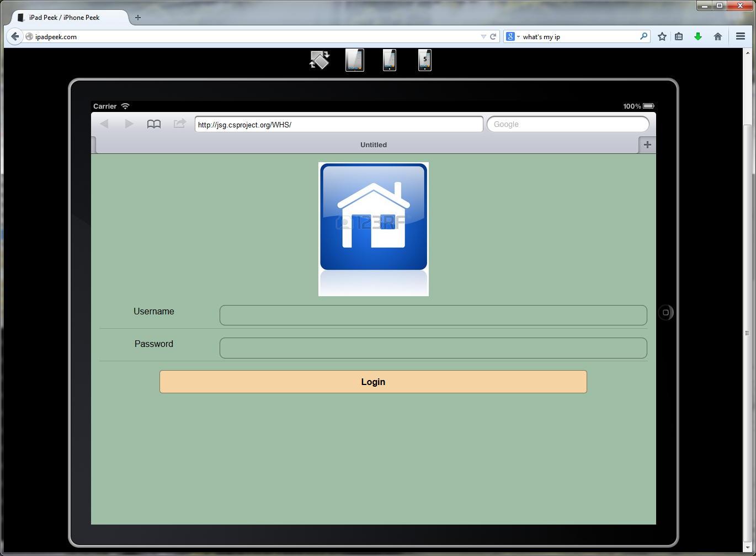Open a new Firefox tab with plus button
Image resolution: width=756 pixels, height=556 pixels.
coord(138,18)
